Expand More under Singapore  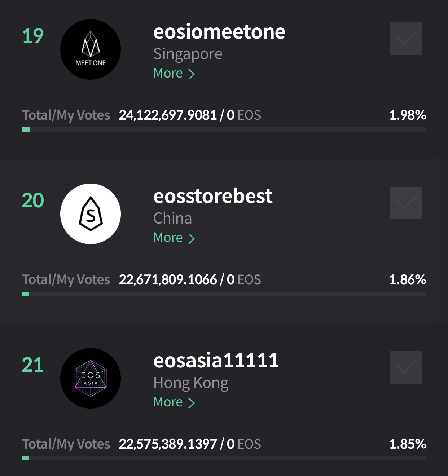pos(174,73)
